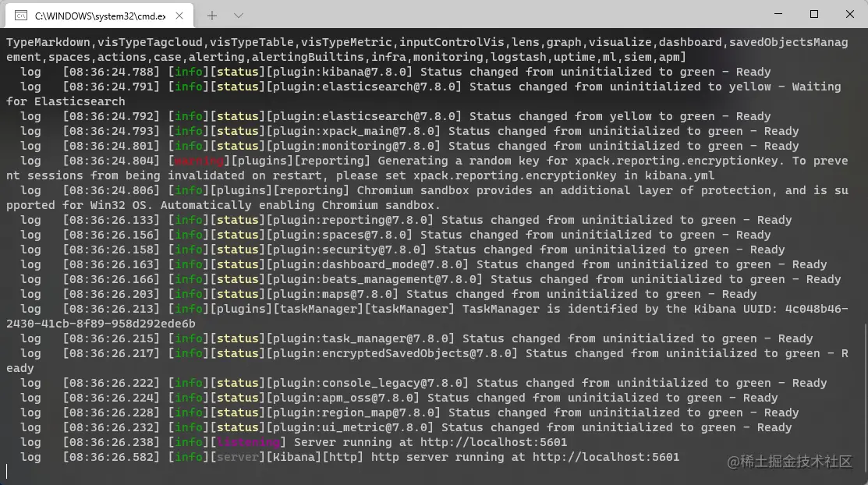Maximize the terminal window
Image resolution: width=868 pixels, height=485 pixels.
click(813, 14)
